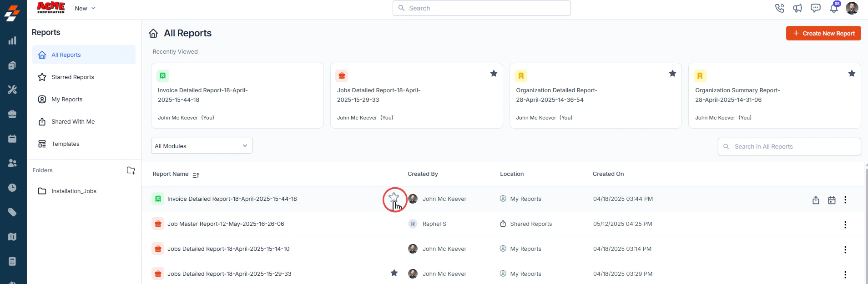Open the Organization Summary Report recent card
The height and width of the screenshot is (284, 868).
click(775, 95)
